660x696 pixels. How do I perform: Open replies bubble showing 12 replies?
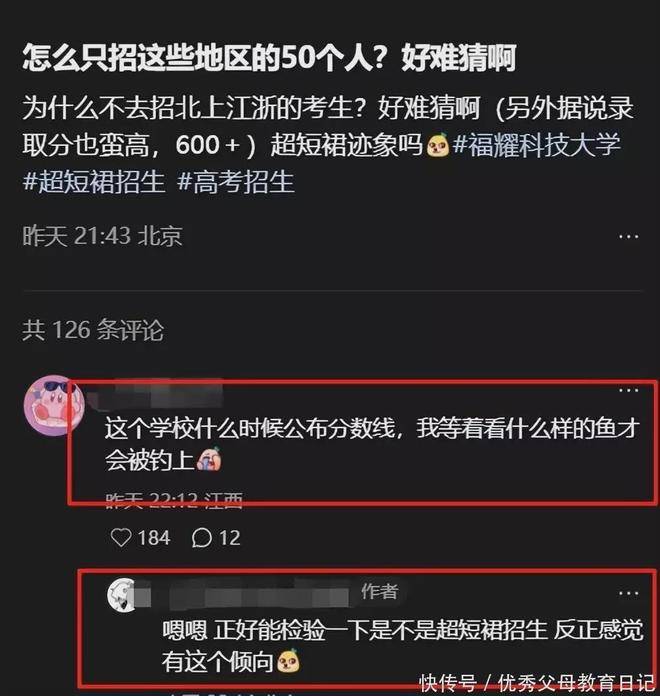point(201,538)
